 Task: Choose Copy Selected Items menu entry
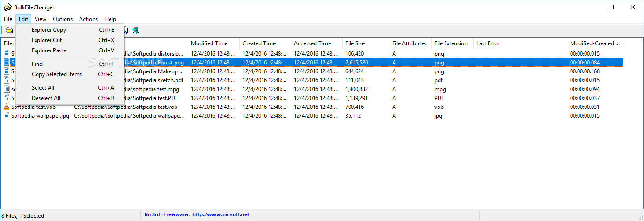(x=70, y=74)
